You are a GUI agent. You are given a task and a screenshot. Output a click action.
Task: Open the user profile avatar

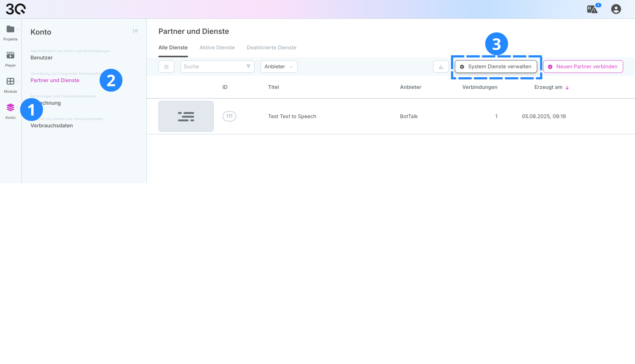(x=616, y=9)
